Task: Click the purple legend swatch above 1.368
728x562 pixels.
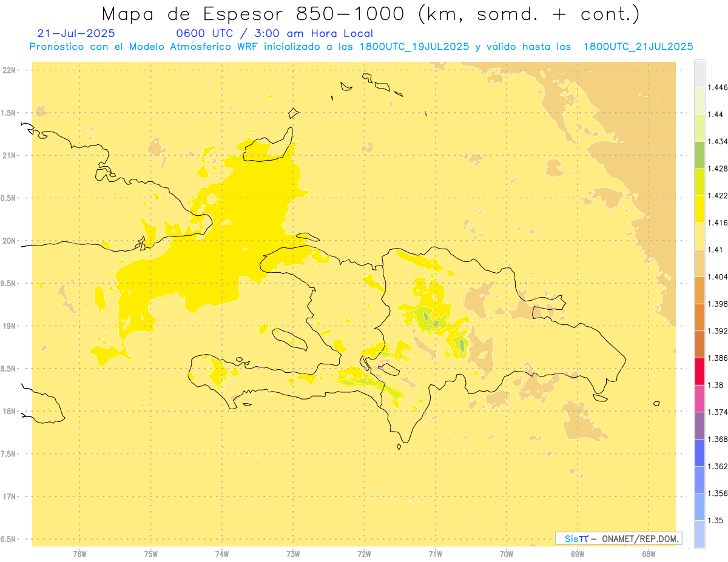Action: tap(699, 426)
